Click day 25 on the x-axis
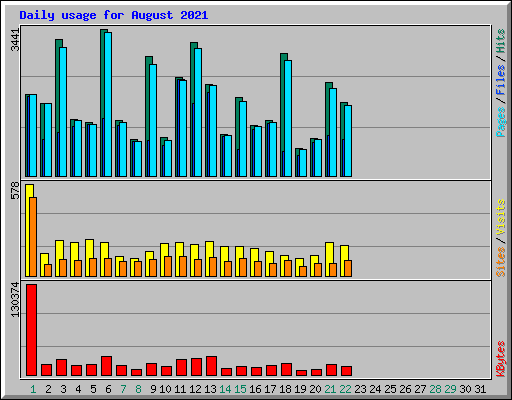 pyautogui.click(x=390, y=389)
